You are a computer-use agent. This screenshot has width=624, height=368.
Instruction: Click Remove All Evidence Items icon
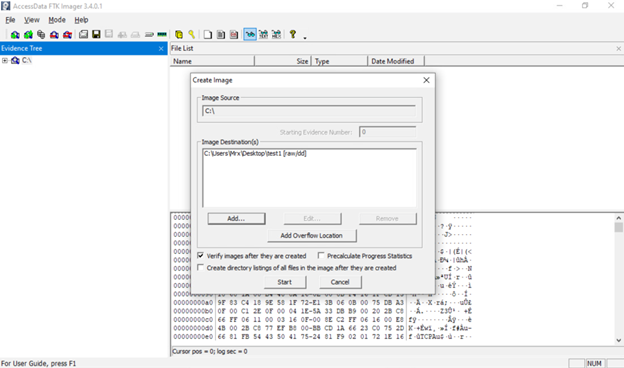(67, 35)
